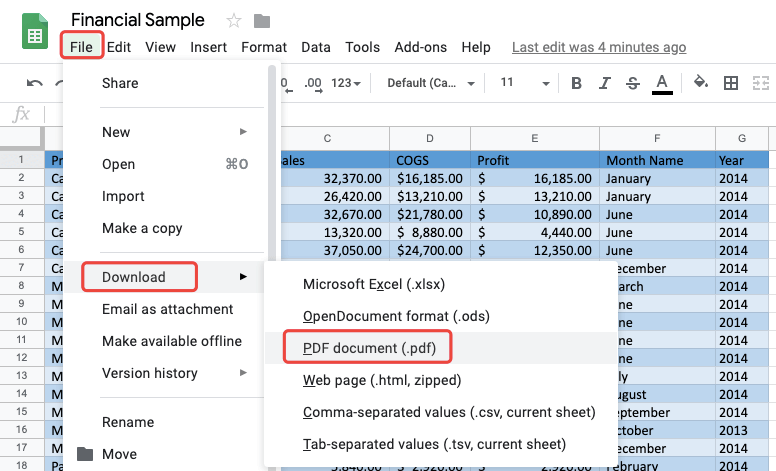This screenshot has height=471, width=776.
Task: Open the 123 number format dropdown
Action: [x=347, y=83]
